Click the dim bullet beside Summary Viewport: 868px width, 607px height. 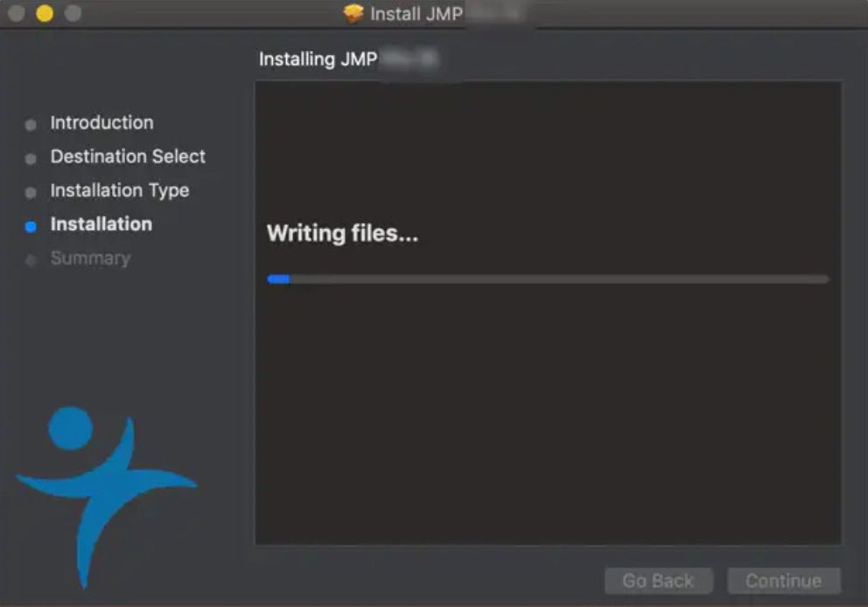31,260
